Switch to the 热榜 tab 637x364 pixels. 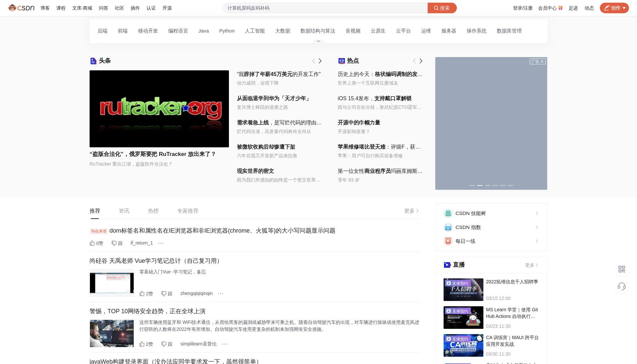tap(153, 211)
